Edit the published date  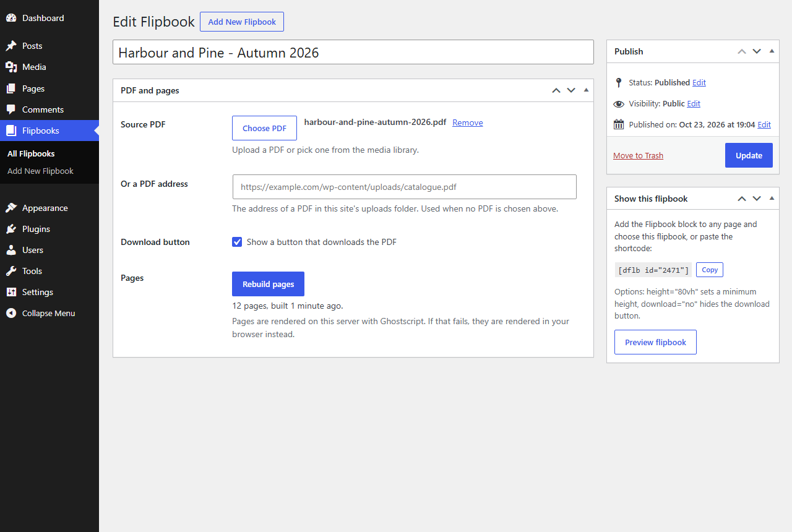click(764, 124)
